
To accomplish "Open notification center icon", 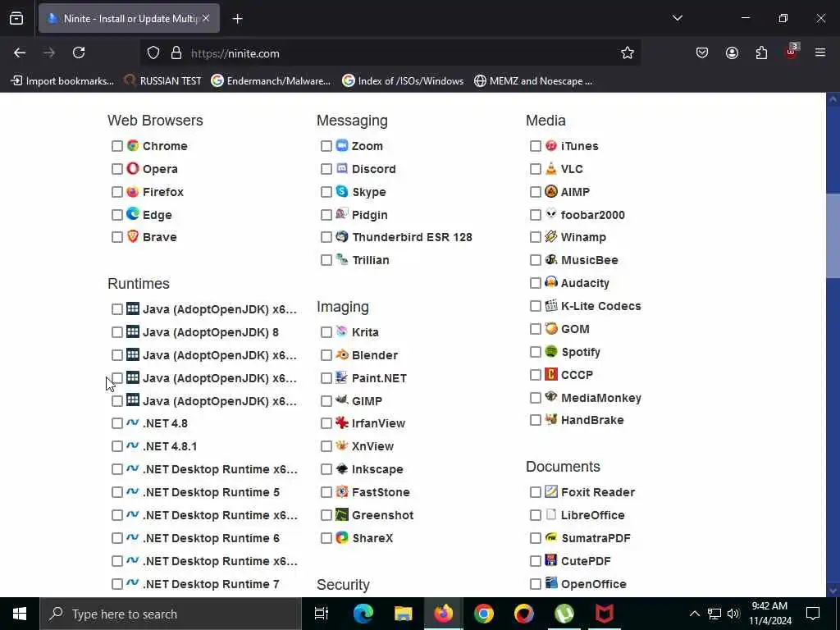I will pos(813,614).
